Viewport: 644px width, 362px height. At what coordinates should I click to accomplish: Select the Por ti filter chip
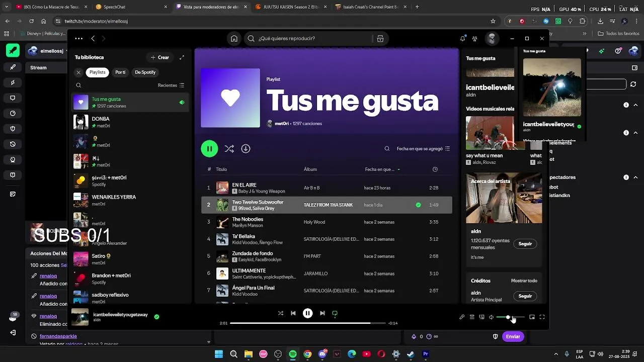pyautogui.click(x=120, y=72)
